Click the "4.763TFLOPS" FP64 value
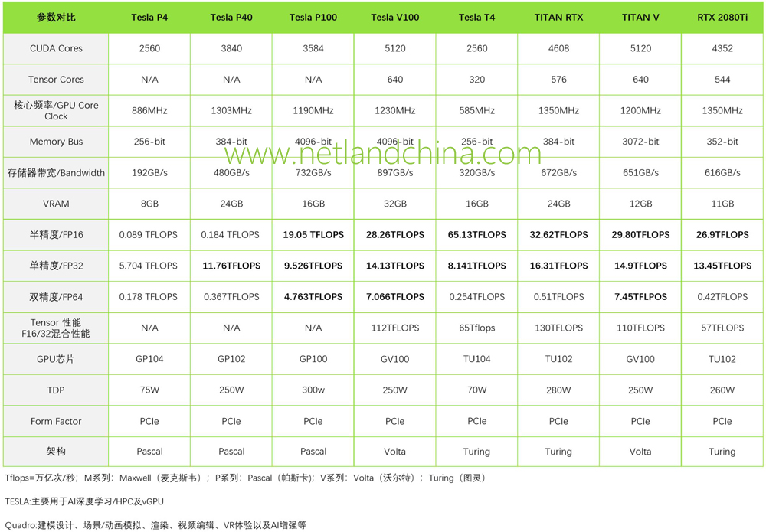Viewport: 766px width, 532px height. pyautogui.click(x=313, y=297)
